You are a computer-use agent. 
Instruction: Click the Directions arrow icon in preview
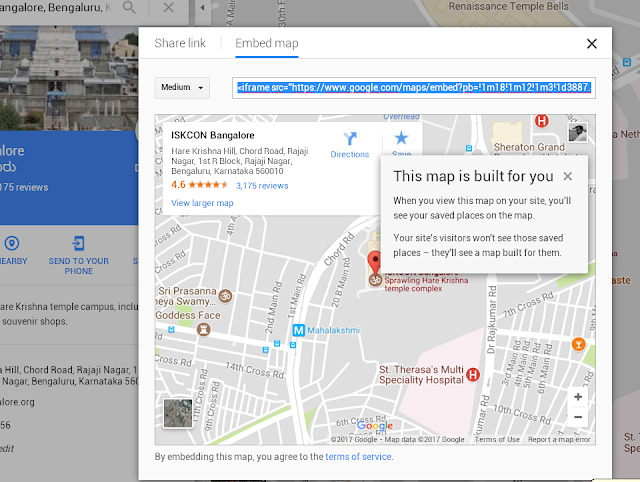tap(350, 139)
